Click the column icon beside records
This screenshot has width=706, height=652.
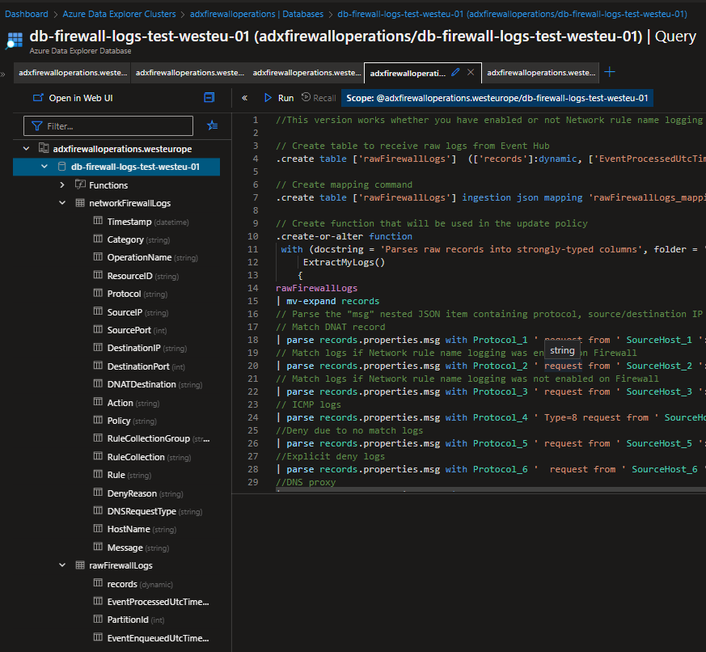(x=98, y=583)
